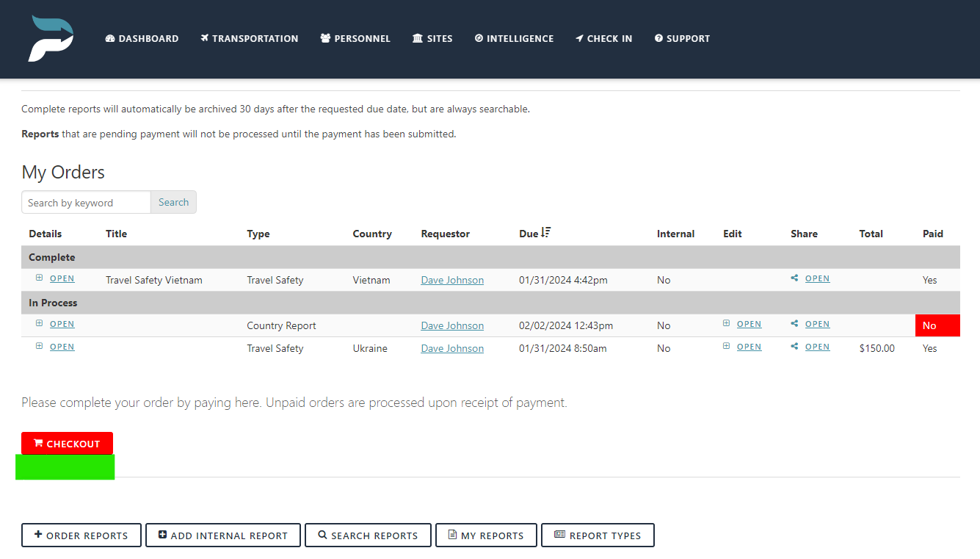Viewport: 980px width, 559px height.
Task: Go to the Sites menu
Action: click(432, 38)
